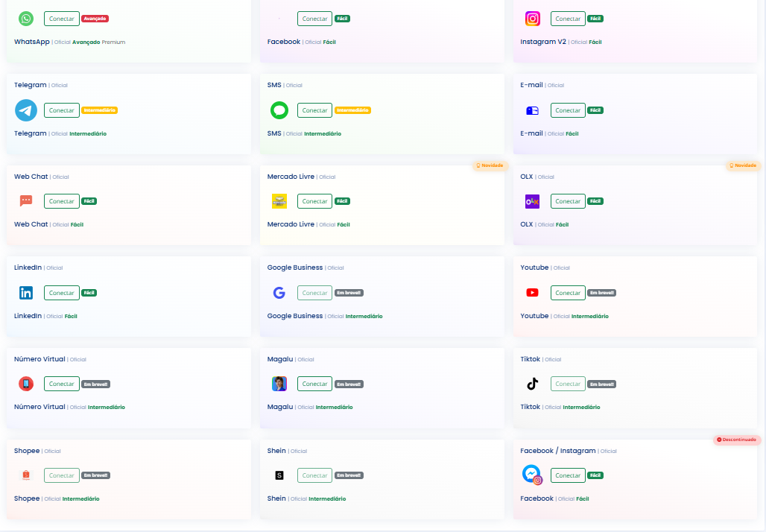Click the Novidade tag on OLX card
The height and width of the screenshot is (532, 766).
pyautogui.click(x=743, y=165)
